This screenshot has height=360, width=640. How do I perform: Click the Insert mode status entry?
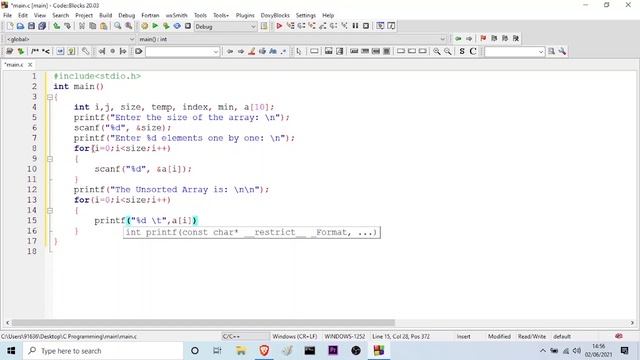464,336
